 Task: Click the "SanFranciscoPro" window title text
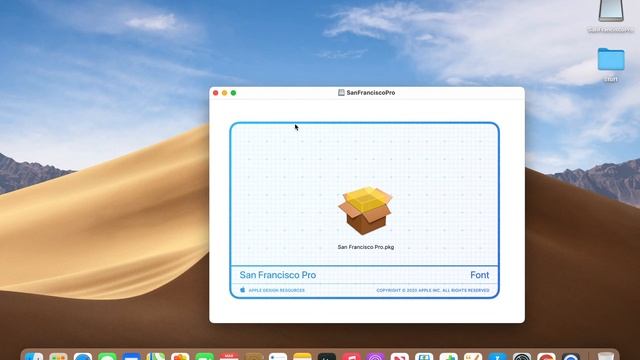click(371, 93)
